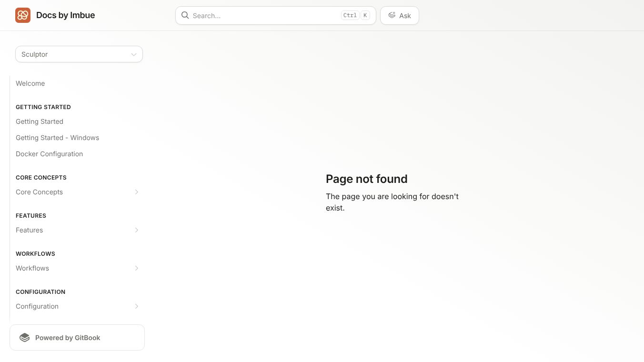Expand the Core Concepts chevron

136,192
